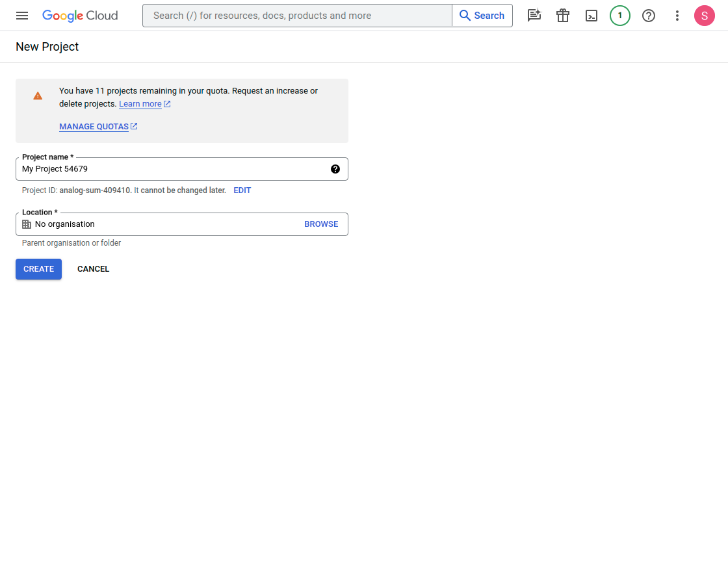Focus the resources search bar
This screenshot has width=728, height=572.
(297, 16)
